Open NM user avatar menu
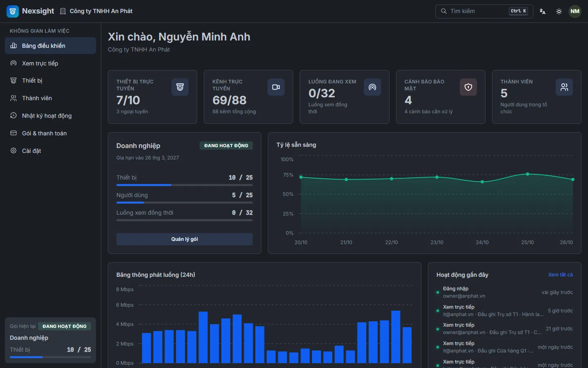The height and width of the screenshot is (368, 588). (x=575, y=11)
